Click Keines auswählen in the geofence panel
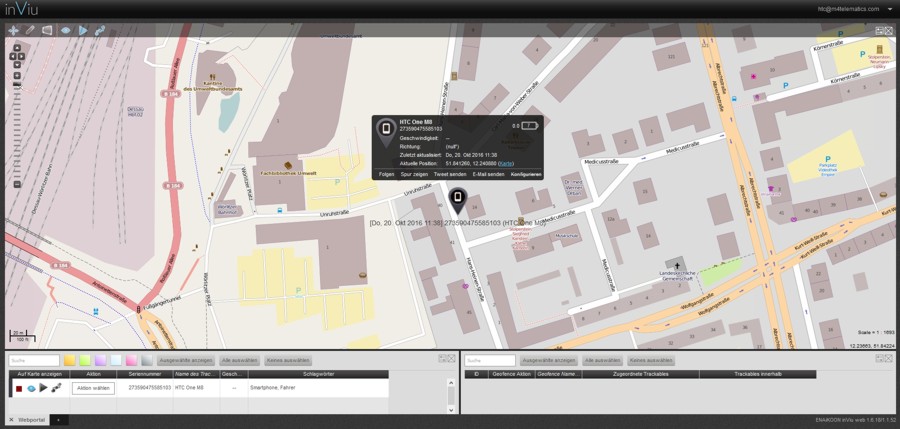 click(x=651, y=360)
